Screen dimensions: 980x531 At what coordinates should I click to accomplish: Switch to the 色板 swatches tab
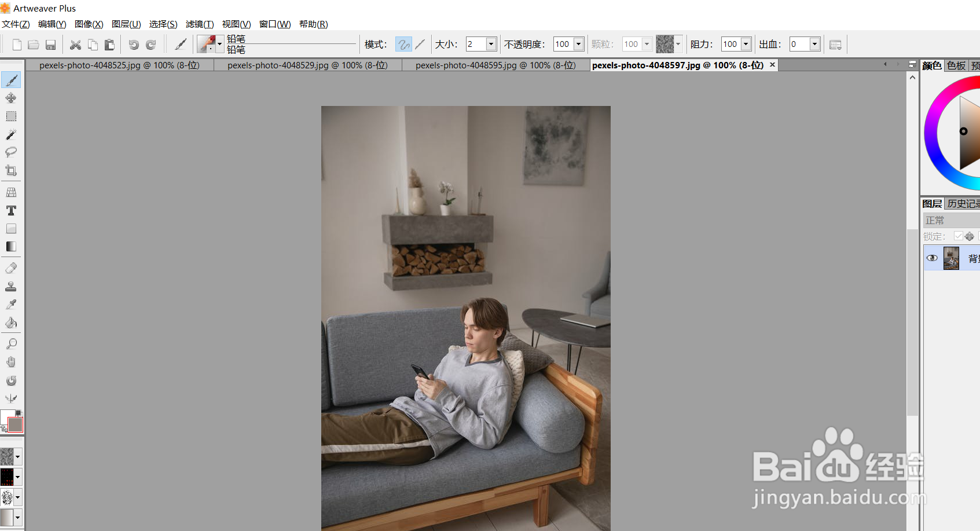956,66
